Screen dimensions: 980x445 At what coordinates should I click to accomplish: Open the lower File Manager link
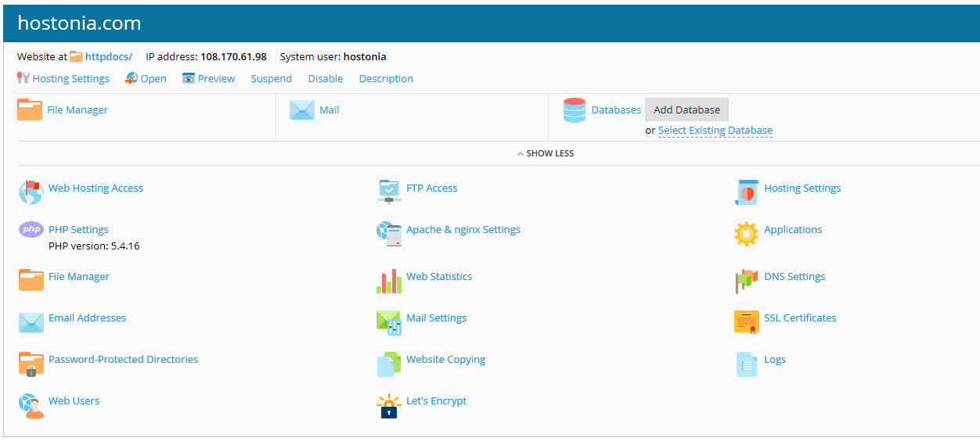[79, 276]
